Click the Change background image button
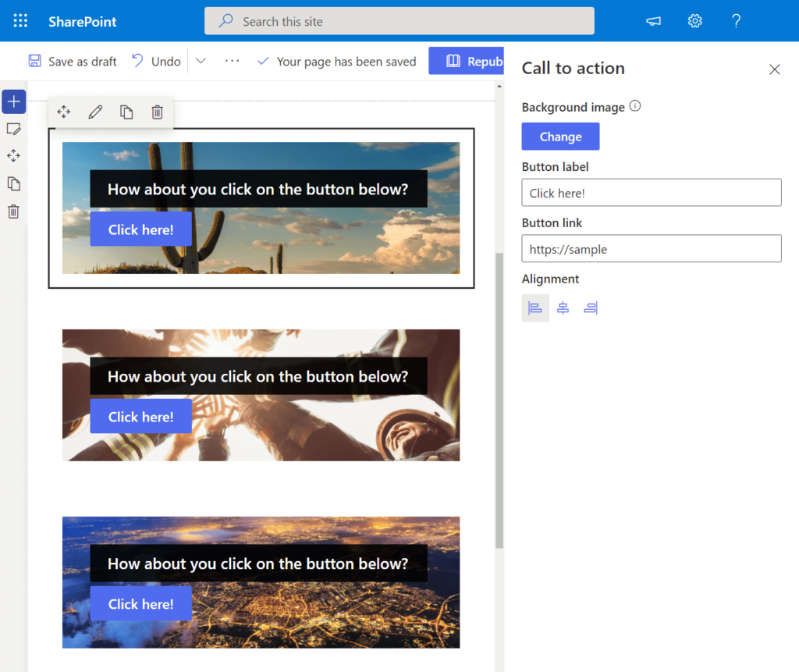Image resolution: width=799 pixels, height=672 pixels. tap(560, 137)
